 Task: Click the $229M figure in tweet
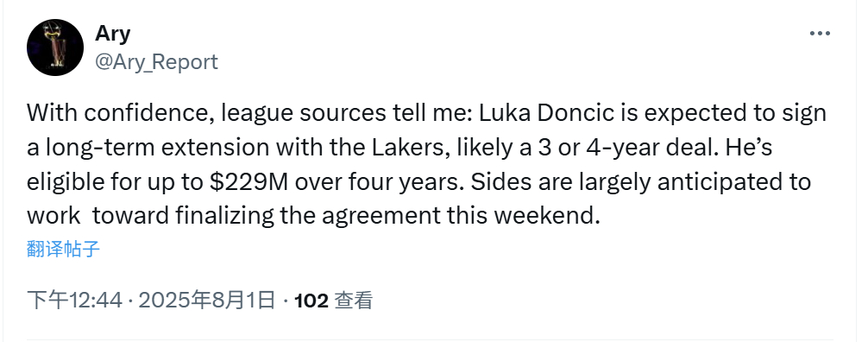[x=248, y=182]
